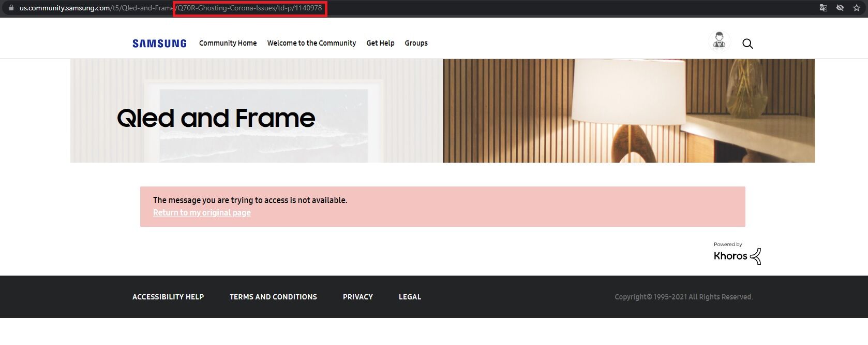The image size is (868, 345).
Task: Bookmark this page with the star icon
Action: point(857,8)
